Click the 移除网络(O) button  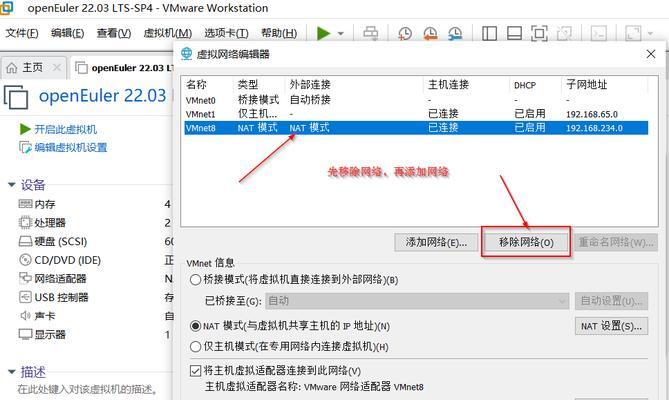(x=526, y=242)
